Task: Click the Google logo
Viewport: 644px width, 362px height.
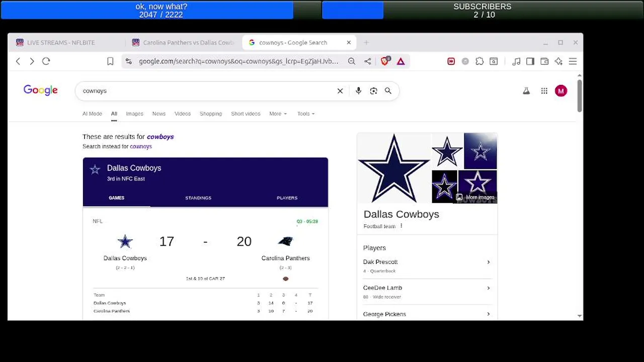Action: click(x=41, y=90)
